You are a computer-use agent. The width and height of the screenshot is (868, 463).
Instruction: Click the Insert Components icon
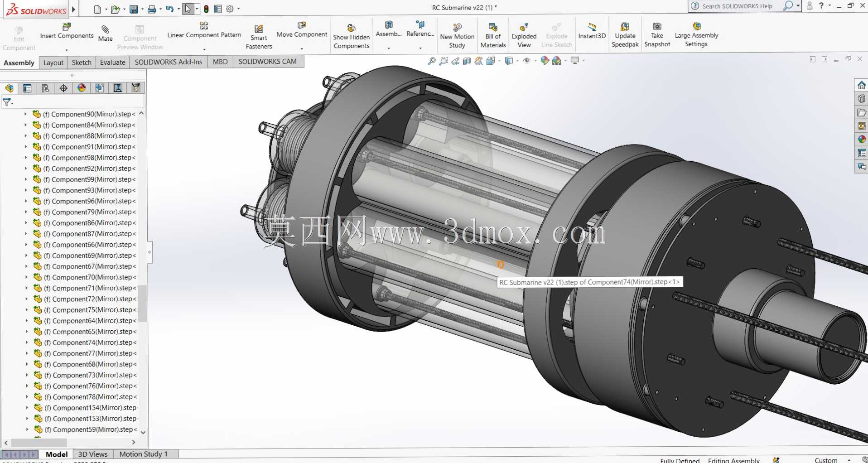[x=67, y=27]
